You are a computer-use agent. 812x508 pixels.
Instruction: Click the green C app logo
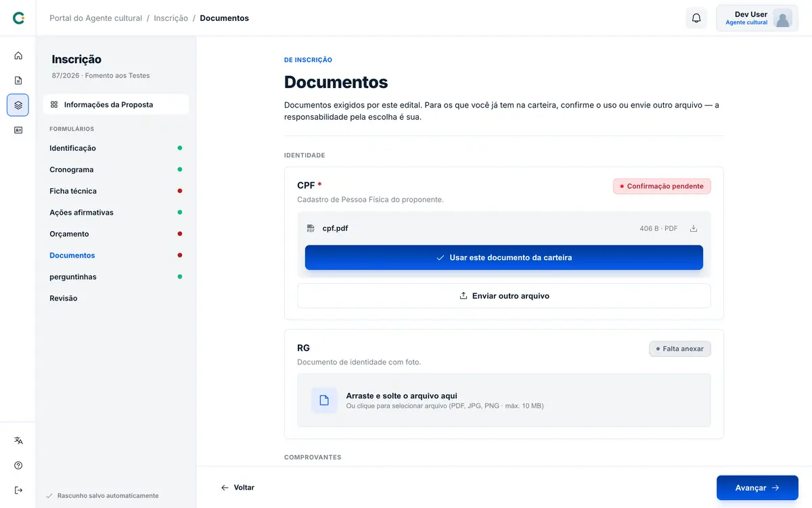point(18,18)
